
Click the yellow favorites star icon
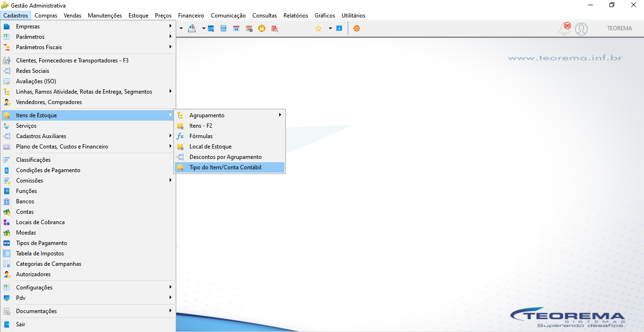pos(318,28)
